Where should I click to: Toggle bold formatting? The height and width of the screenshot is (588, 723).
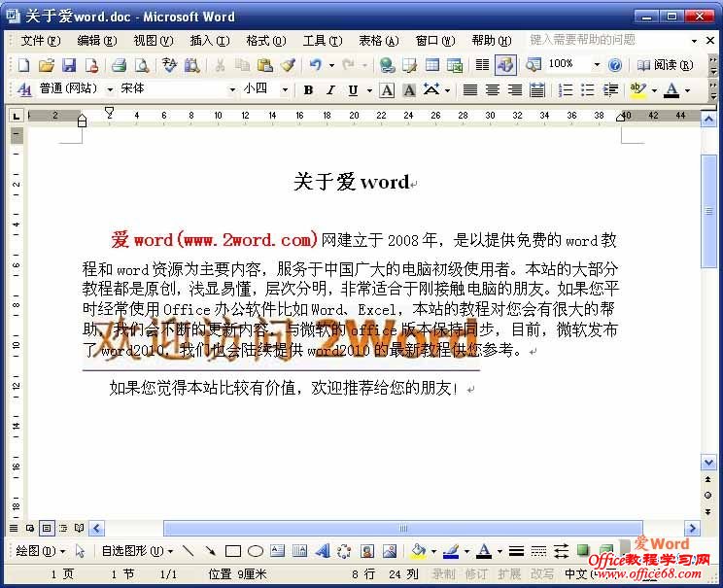308,90
